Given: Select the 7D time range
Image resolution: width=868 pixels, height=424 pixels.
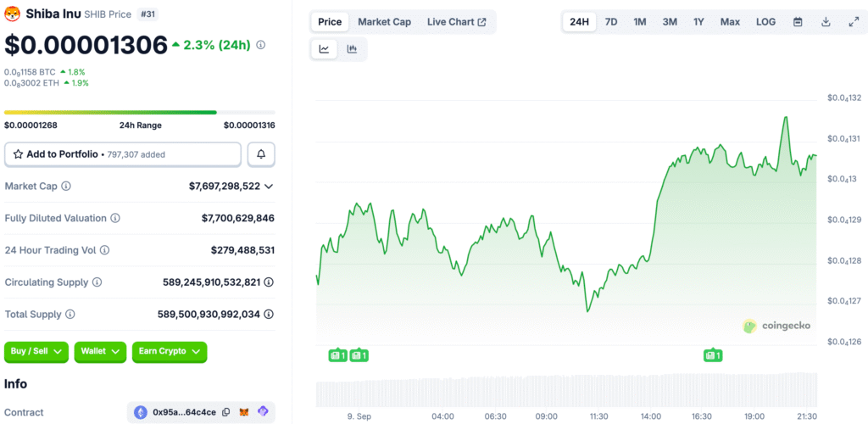Looking at the screenshot, I should tap(611, 22).
